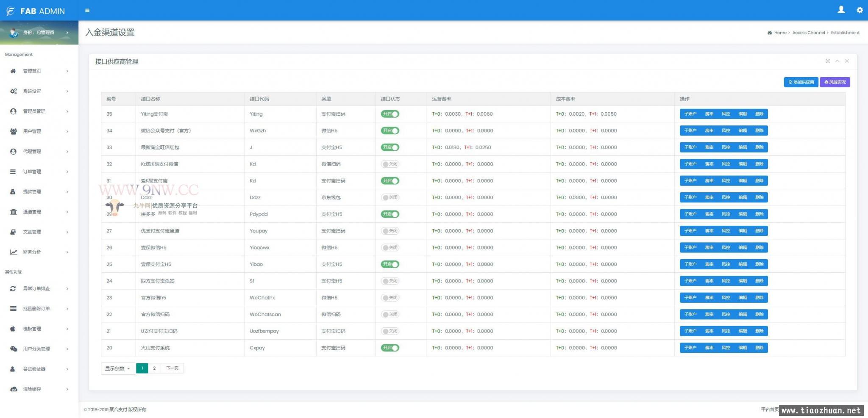Open the user profile icon in the header
The height and width of the screenshot is (418, 868).
(841, 10)
